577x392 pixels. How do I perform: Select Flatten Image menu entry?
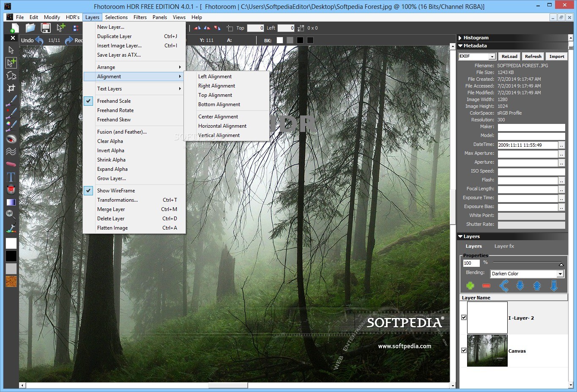pyautogui.click(x=134, y=228)
